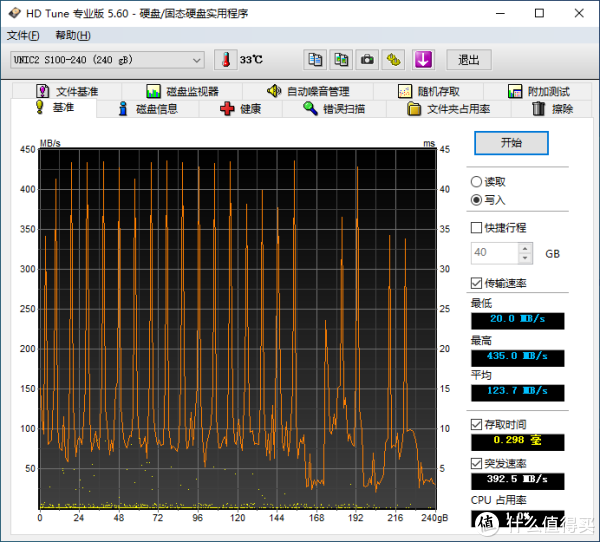Open options with the gears icon
This screenshot has height=542, width=600.
393,60
